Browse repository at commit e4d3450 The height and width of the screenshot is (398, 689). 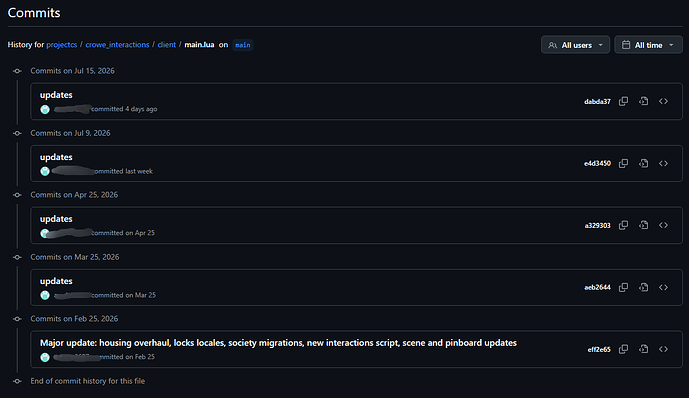pos(664,163)
